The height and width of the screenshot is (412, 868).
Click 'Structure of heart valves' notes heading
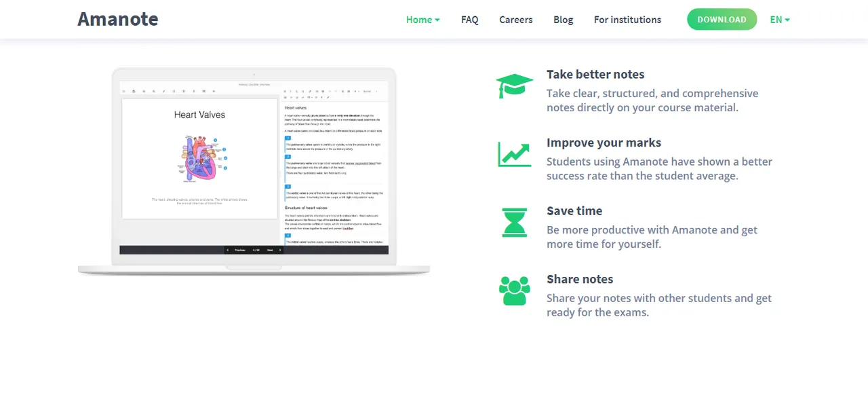pos(306,208)
